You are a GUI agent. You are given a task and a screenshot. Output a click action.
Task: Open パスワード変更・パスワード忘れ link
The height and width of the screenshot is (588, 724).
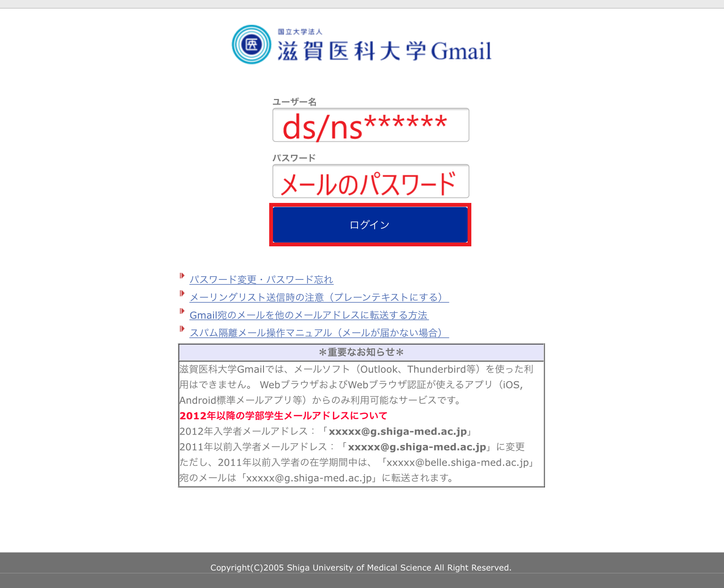click(261, 279)
